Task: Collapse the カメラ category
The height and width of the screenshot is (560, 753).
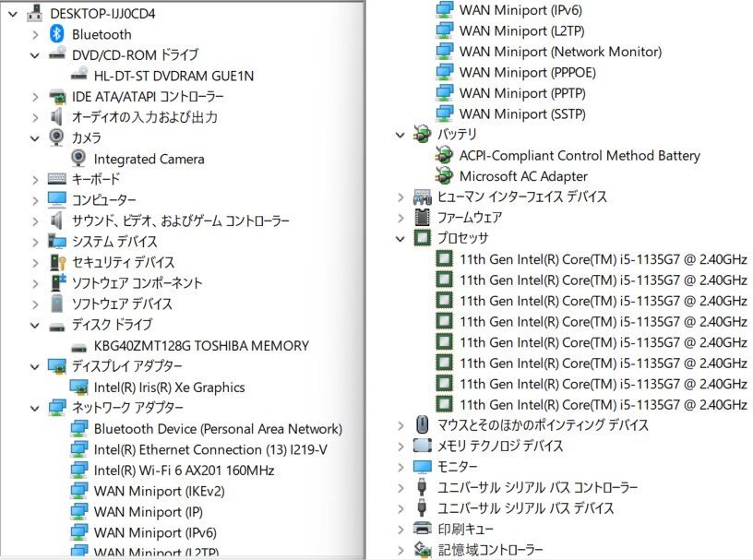Action: click(x=34, y=138)
